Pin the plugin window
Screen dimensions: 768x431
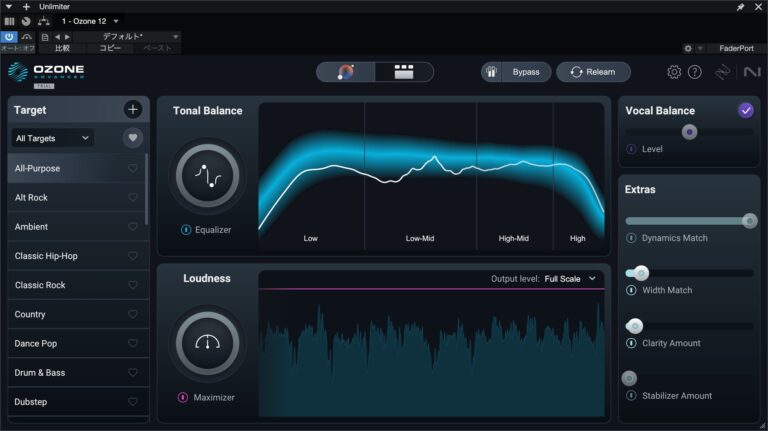point(741,7)
